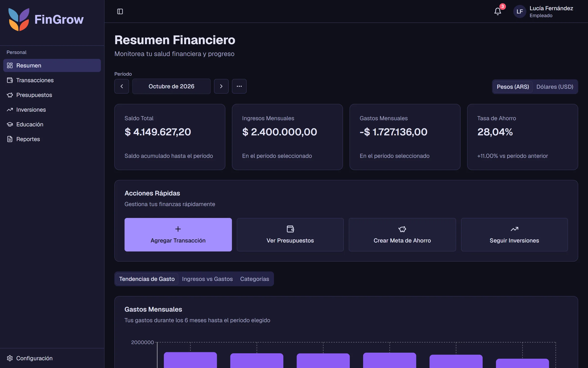Image resolution: width=588 pixels, height=368 pixels.
Task: Click the first bar in Gastos Mensuales chart
Action: pos(190,360)
